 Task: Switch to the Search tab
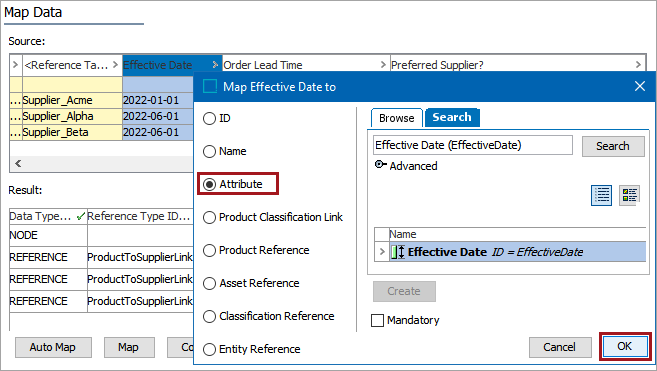tap(452, 117)
